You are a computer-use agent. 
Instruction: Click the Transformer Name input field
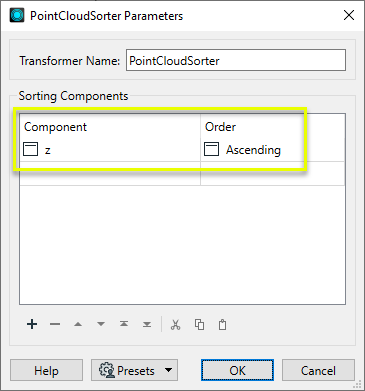coord(236,60)
